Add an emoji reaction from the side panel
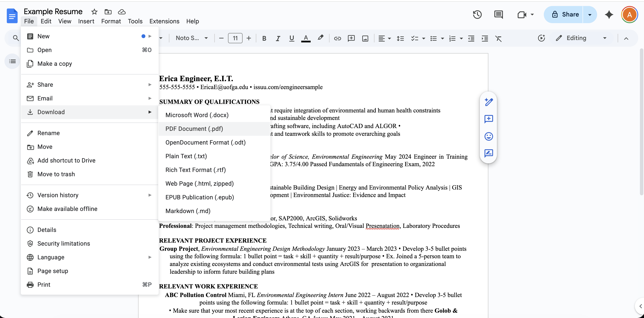Image resolution: width=644 pixels, height=318 pixels. (x=489, y=136)
